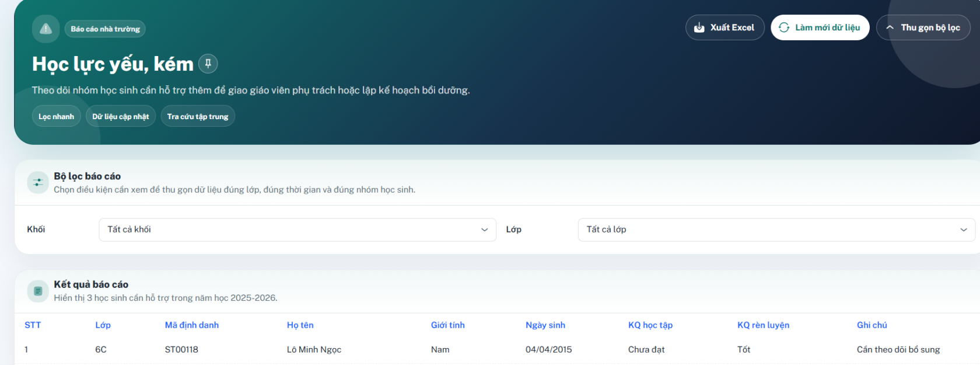Click the Giới tính column header
The width and height of the screenshot is (980, 365).
click(x=448, y=325)
